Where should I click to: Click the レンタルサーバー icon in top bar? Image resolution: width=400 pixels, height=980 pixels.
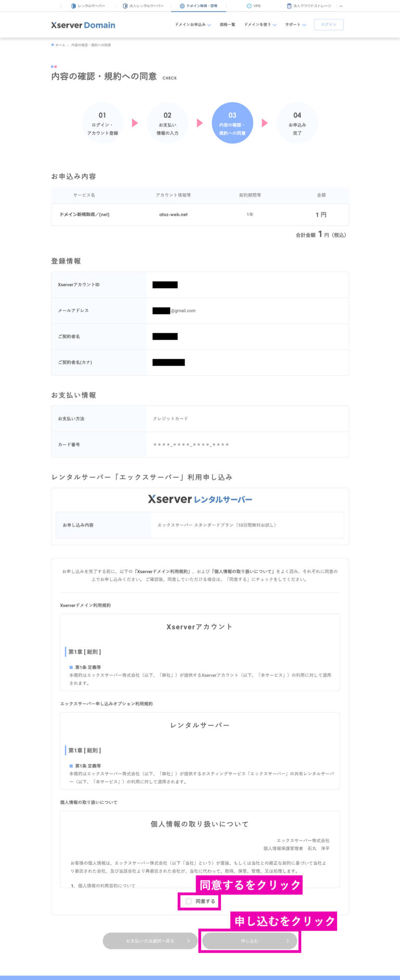click(x=73, y=6)
